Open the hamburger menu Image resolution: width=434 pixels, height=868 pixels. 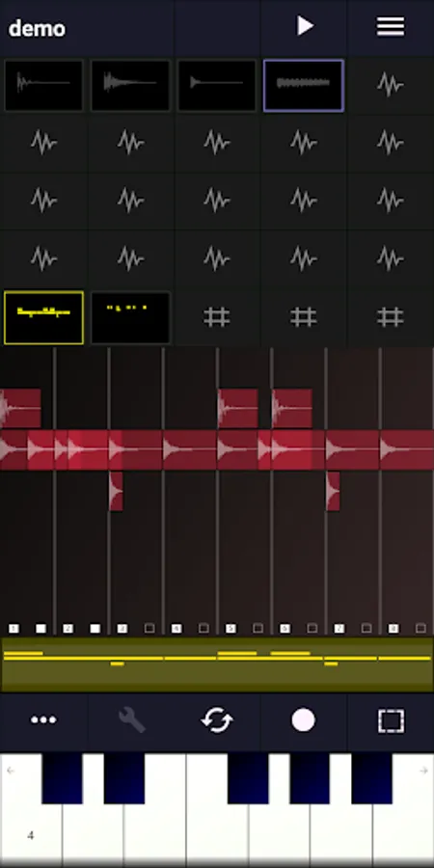[391, 27]
